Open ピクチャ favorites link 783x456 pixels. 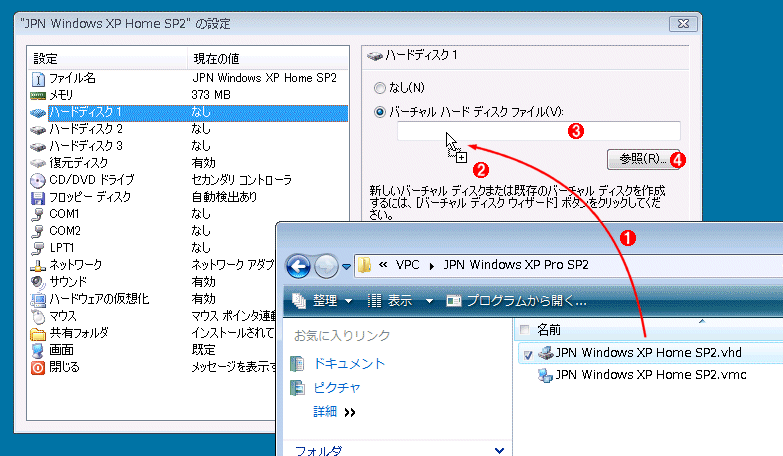(x=337, y=388)
